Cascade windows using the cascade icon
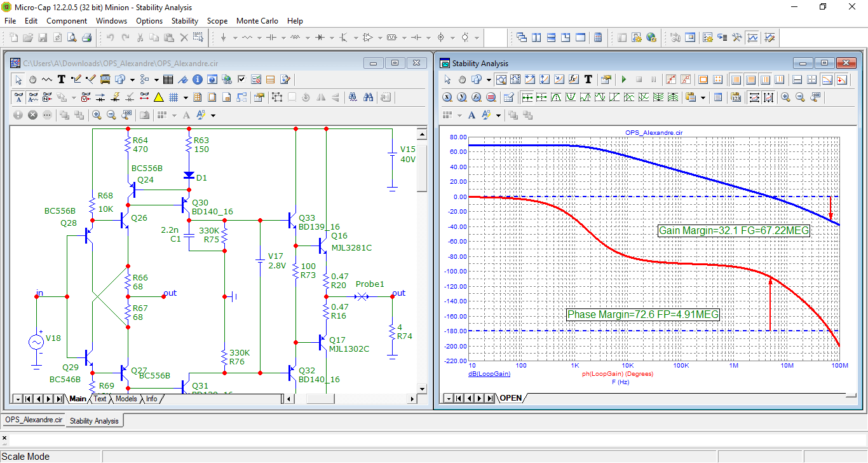 click(x=521, y=38)
